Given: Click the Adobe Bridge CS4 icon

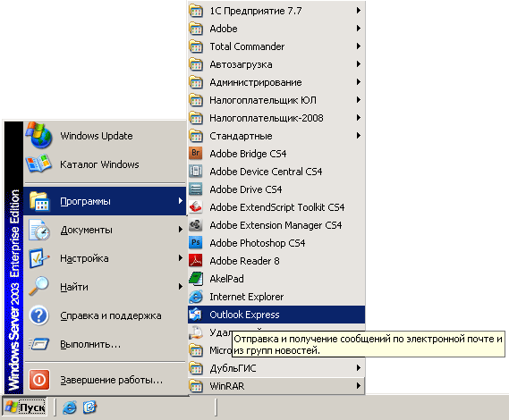Looking at the screenshot, I should coord(196,153).
